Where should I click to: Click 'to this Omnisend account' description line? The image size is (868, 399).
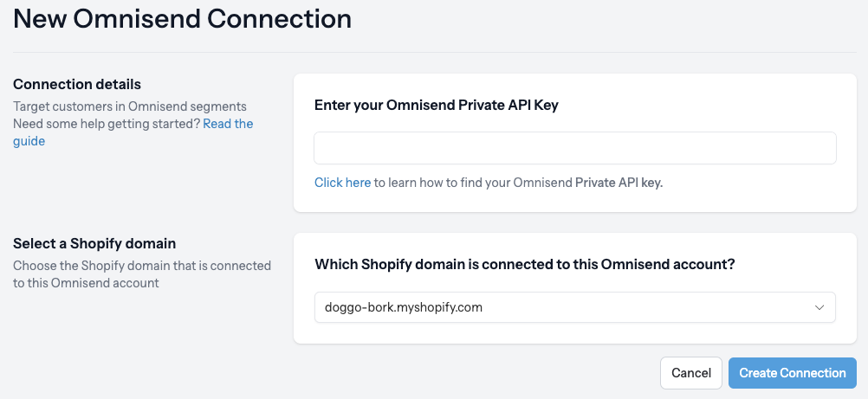click(86, 283)
